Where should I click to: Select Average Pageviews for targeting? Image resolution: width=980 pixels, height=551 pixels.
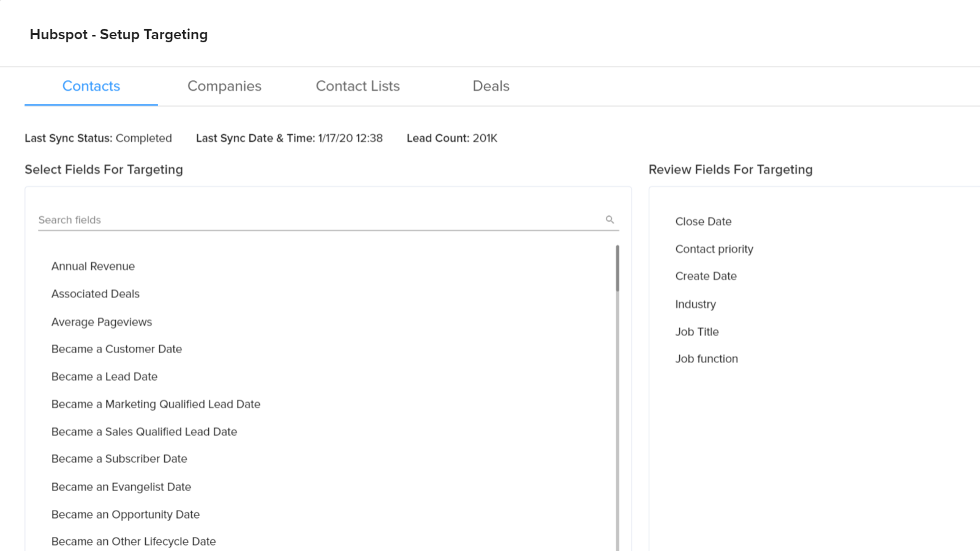101,321
